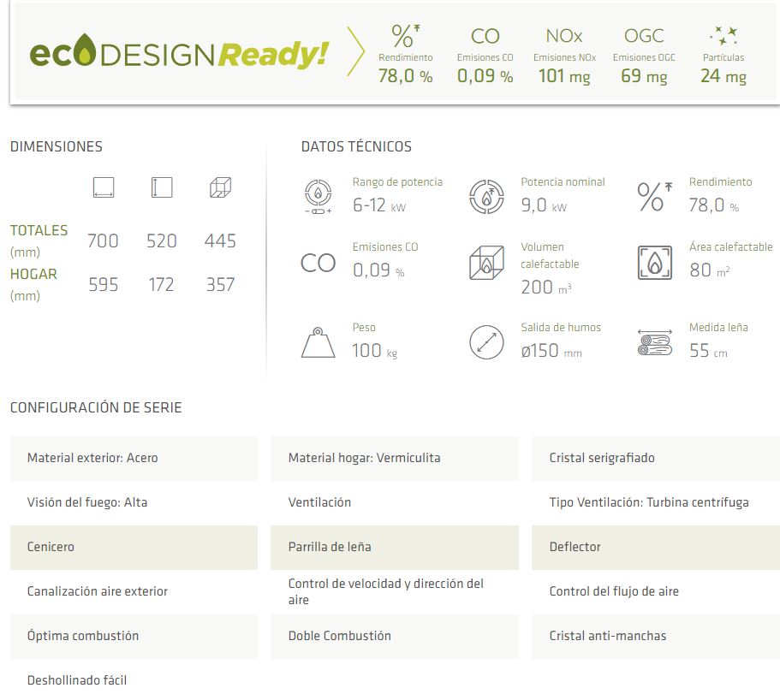Screen dimensions: 780x700
Task: Click the Material hogar: Vermiculita cell
Action: pos(395,459)
